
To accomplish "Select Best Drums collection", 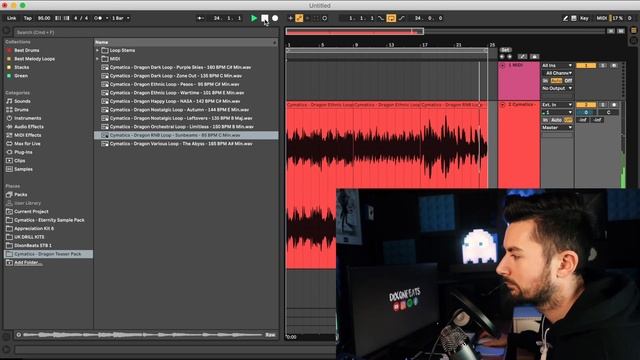I will tap(27, 50).
